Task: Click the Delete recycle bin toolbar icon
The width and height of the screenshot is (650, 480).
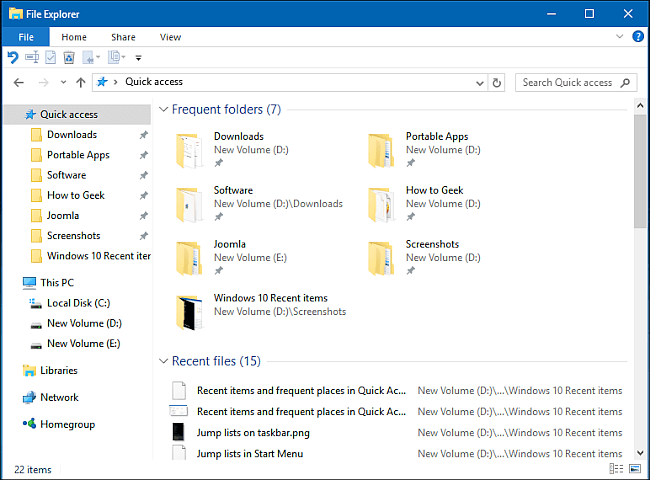Action: point(69,57)
